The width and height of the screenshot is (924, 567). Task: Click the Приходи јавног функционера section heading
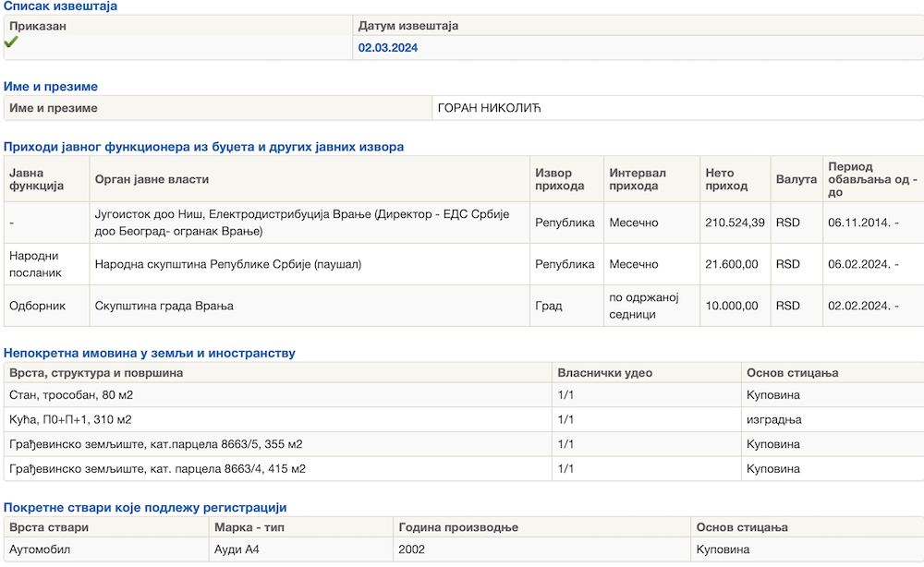204,147
